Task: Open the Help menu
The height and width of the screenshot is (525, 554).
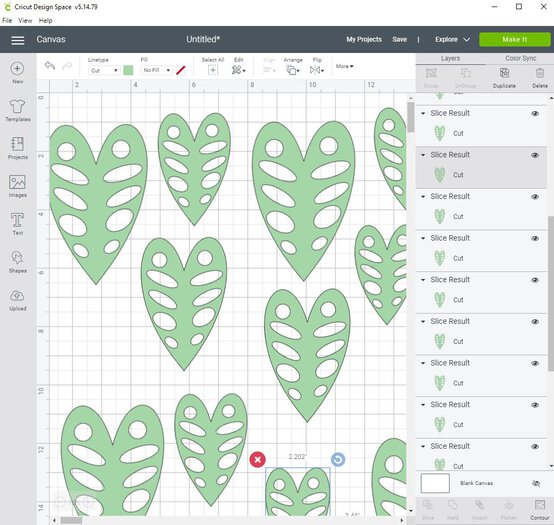Action: [46, 21]
